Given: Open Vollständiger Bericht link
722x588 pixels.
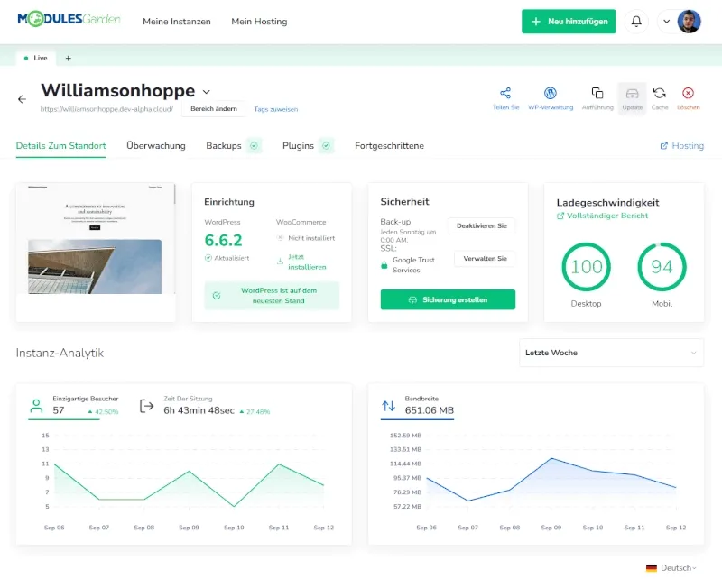Looking at the screenshot, I should [602, 216].
